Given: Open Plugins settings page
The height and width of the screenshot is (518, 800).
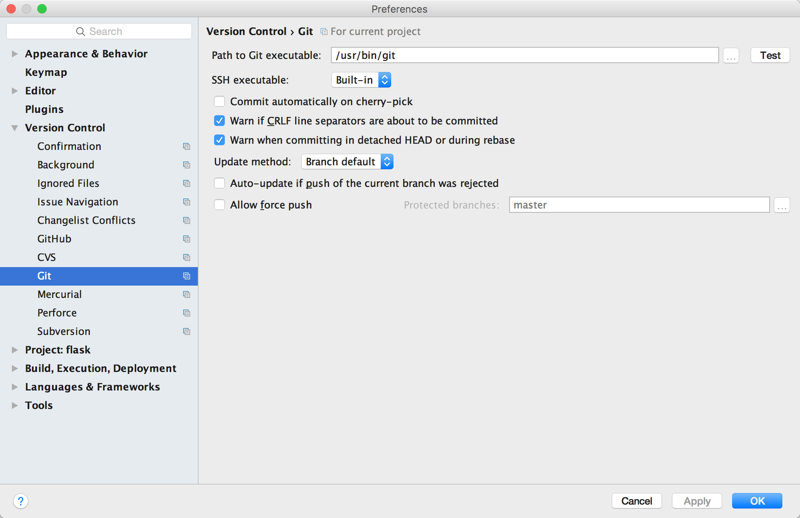Looking at the screenshot, I should [44, 109].
